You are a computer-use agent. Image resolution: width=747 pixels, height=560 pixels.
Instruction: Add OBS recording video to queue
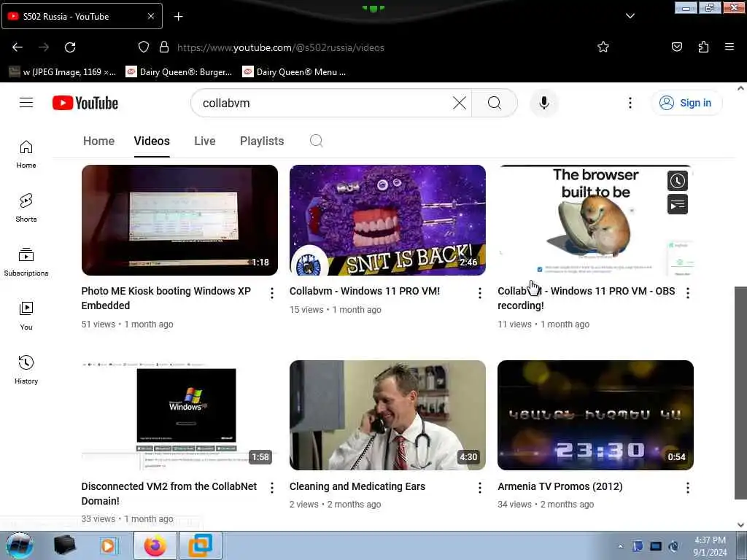(x=677, y=204)
